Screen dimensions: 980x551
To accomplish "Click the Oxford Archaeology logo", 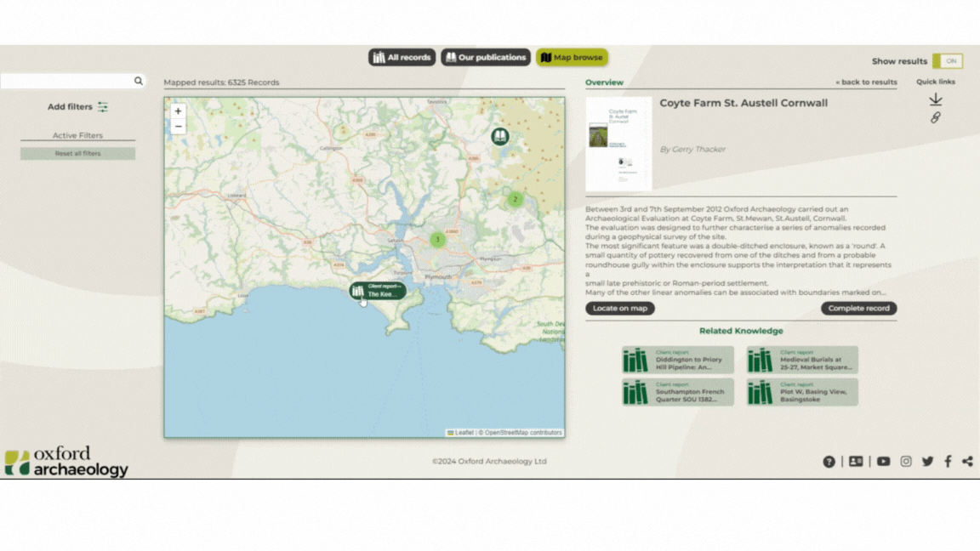I will (x=66, y=462).
